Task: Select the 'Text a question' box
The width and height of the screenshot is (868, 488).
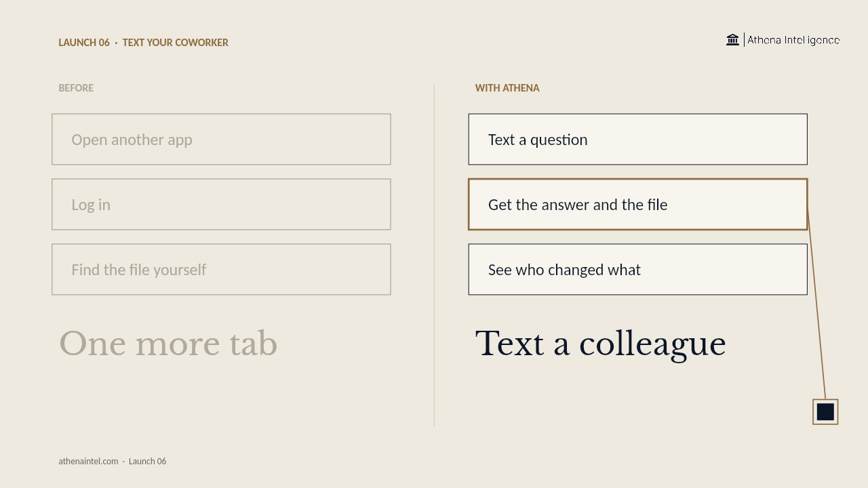Action: [637, 139]
